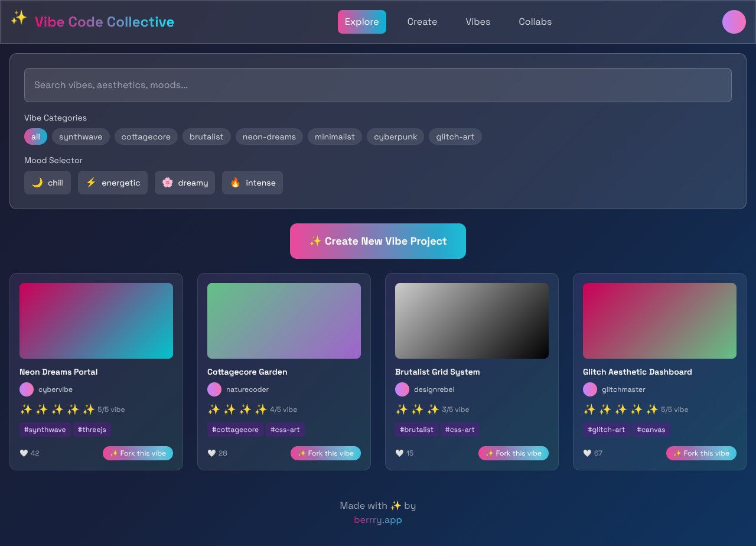Viewport: 756px width, 546px height.
Task: Enable the "all" vibe categories filter
Action: 35,136
